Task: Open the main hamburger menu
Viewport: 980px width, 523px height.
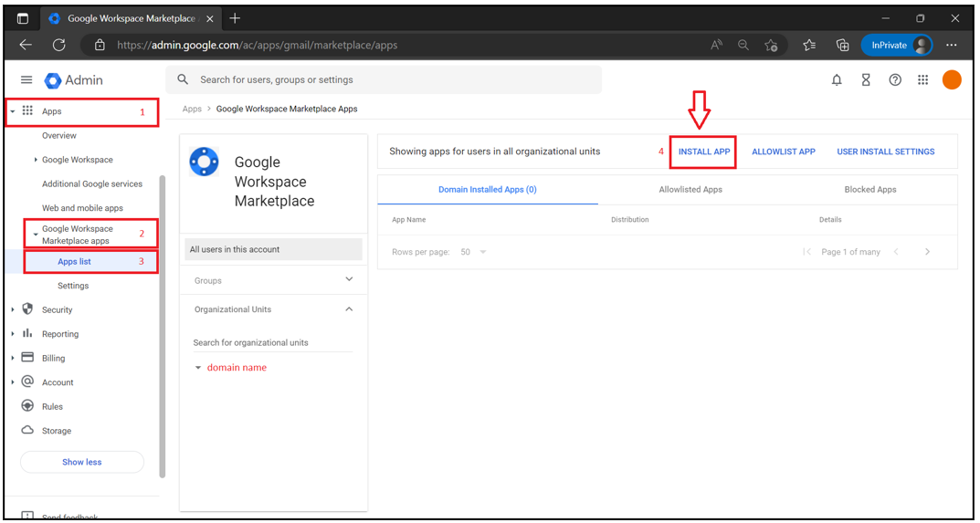Action: 26,80
